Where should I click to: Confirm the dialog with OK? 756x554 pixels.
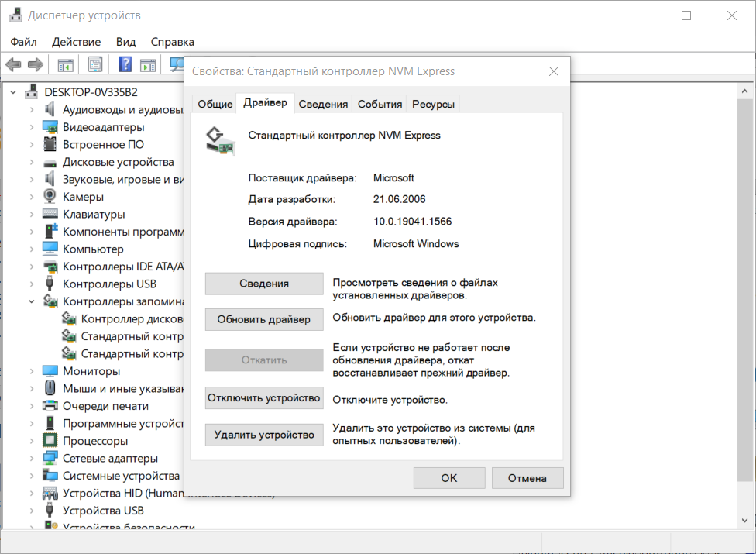pyautogui.click(x=449, y=478)
